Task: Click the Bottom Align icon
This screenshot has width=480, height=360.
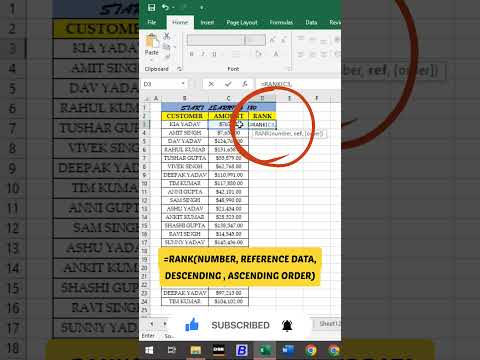Action: click(324, 41)
